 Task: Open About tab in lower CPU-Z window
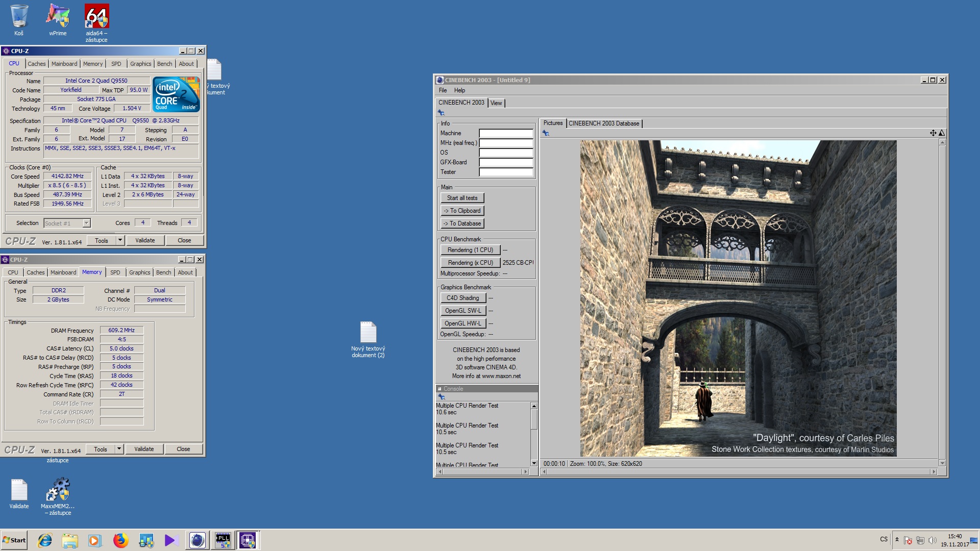pyautogui.click(x=185, y=272)
